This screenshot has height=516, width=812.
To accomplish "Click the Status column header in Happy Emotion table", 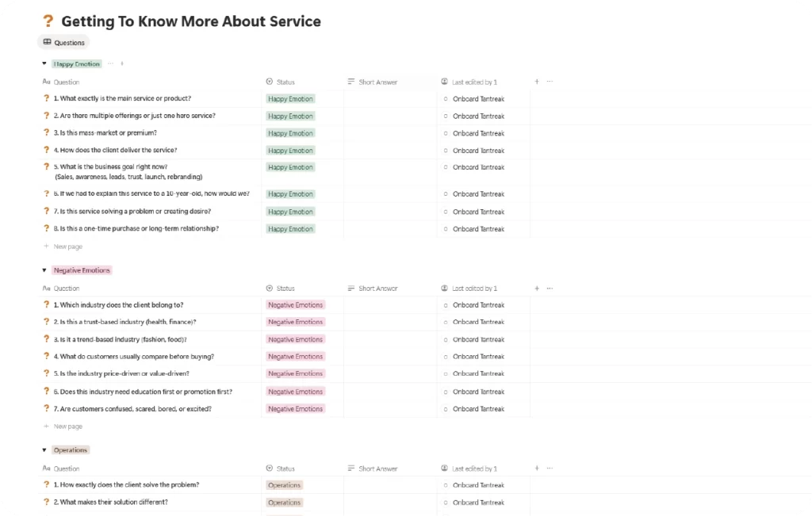I will (x=285, y=82).
